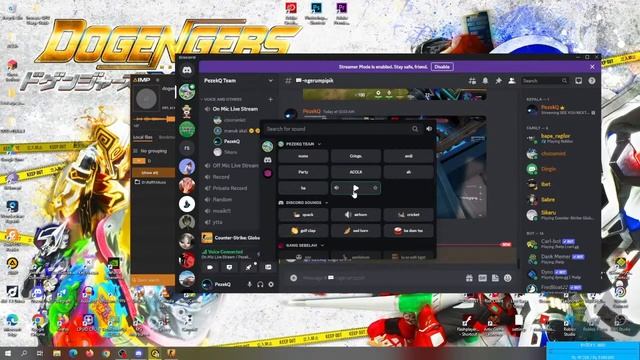Open Firefox from the Windows taskbar
The height and width of the screenshot is (360, 640).
pos(89,353)
